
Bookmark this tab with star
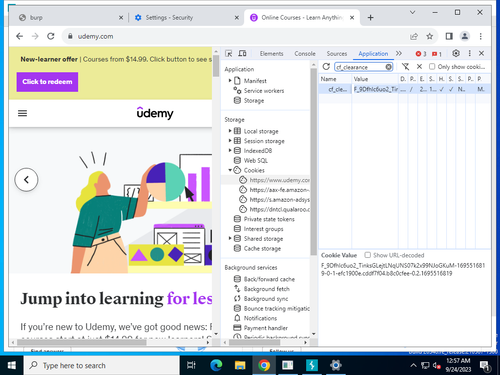pos(430,36)
